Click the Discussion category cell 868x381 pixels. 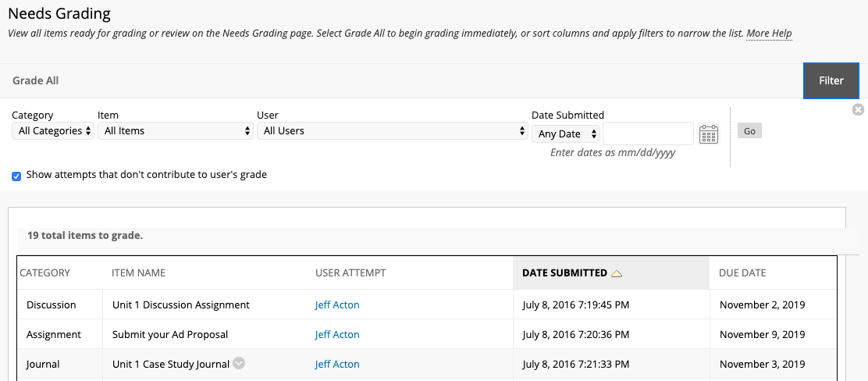[x=51, y=304]
